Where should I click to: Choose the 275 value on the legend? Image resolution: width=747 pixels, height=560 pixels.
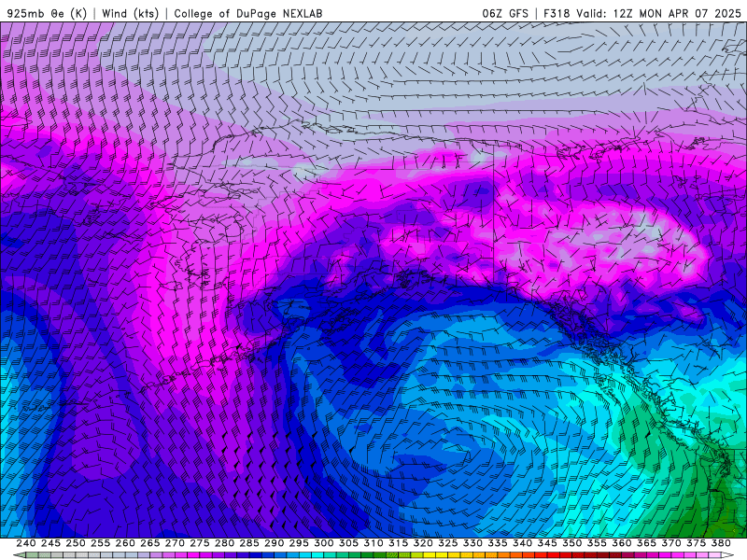tap(199, 543)
